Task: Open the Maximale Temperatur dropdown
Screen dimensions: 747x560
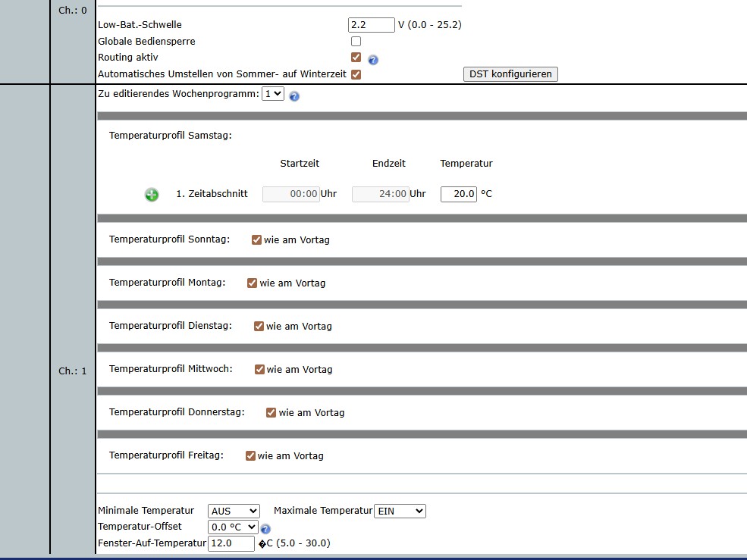Action: (x=400, y=512)
